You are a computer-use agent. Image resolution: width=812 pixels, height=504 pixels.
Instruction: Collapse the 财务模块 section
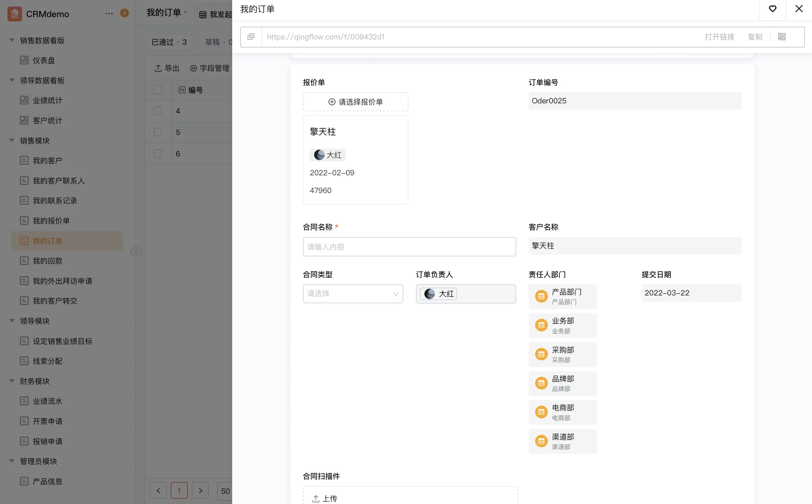12,381
